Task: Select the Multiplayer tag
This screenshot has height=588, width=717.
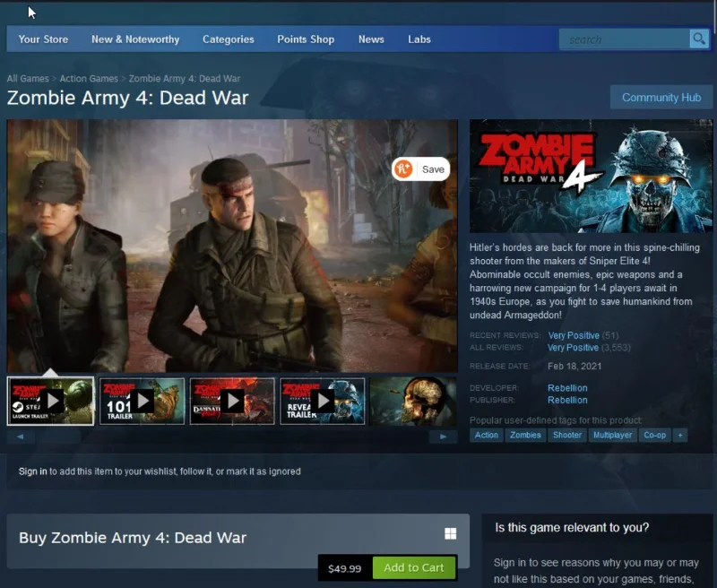Action: coord(612,436)
